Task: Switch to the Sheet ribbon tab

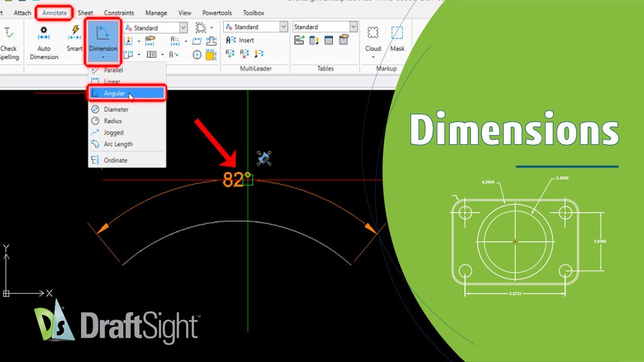Action: pos(86,13)
